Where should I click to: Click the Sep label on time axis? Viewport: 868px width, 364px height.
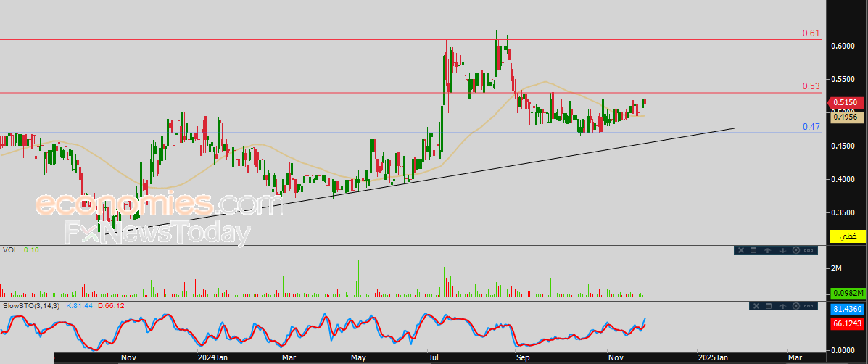pyautogui.click(x=523, y=358)
